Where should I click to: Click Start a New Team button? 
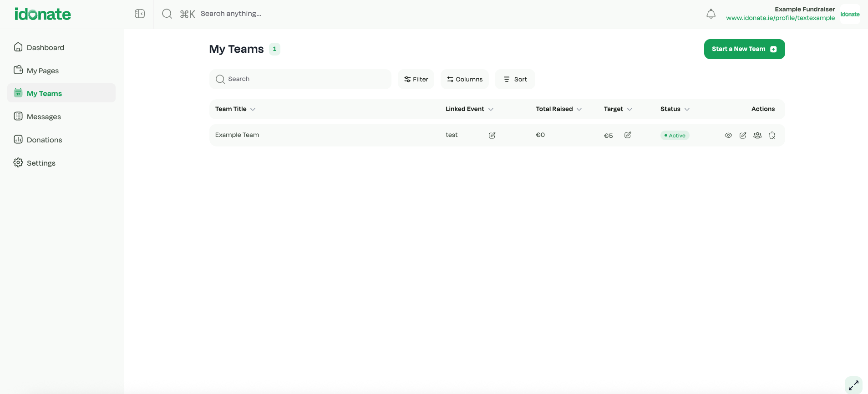pos(744,49)
